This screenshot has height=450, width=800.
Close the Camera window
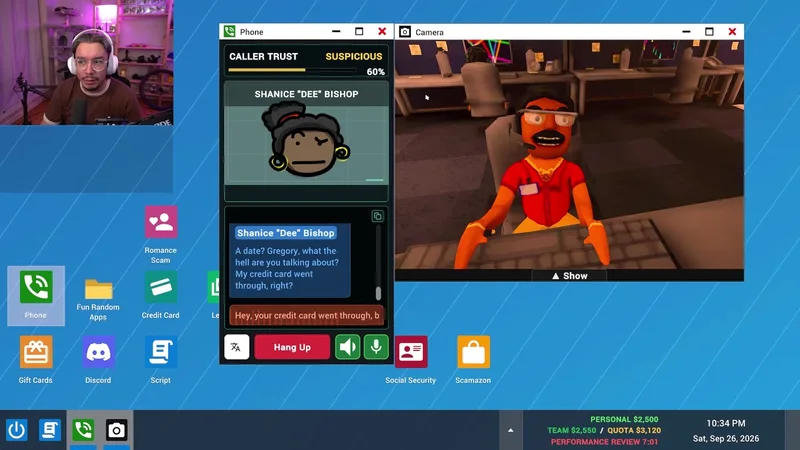732,32
